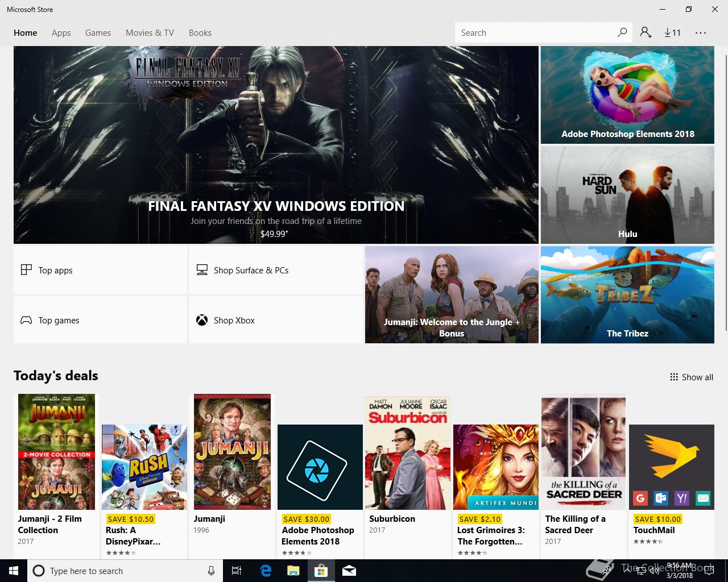Switch to the Books tab
Image resolution: width=728 pixels, height=582 pixels.
[x=200, y=33]
